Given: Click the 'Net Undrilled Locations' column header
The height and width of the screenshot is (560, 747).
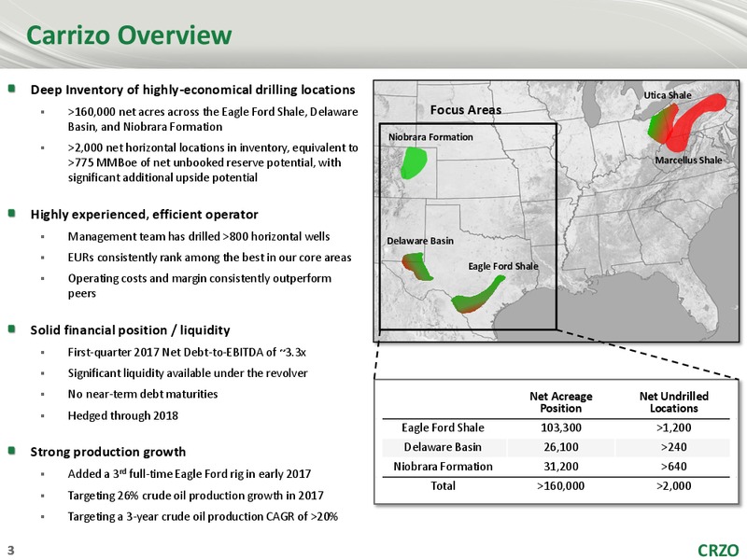Looking at the screenshot, I should pos(673,402).
